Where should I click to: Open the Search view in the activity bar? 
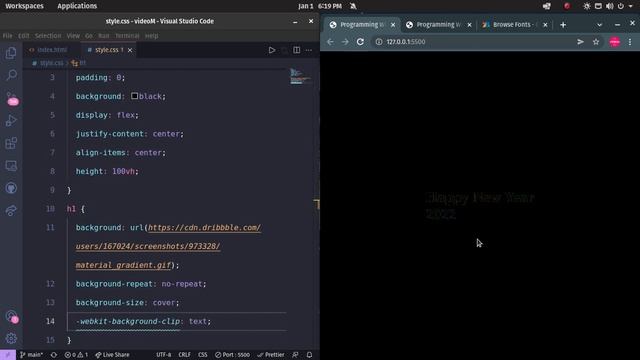(x=11, y=75)
